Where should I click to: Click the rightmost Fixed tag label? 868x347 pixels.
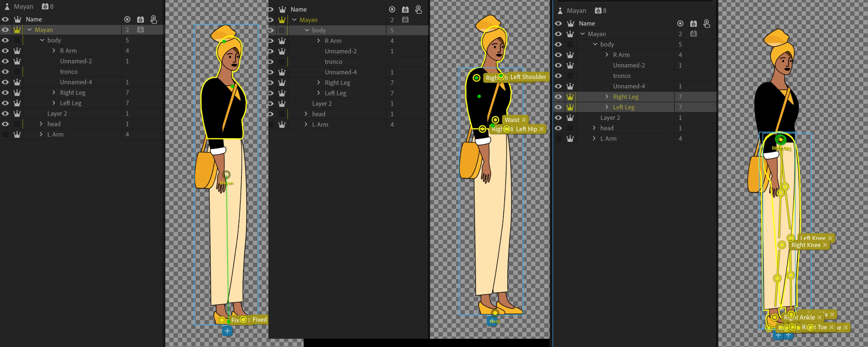(260, 319)
